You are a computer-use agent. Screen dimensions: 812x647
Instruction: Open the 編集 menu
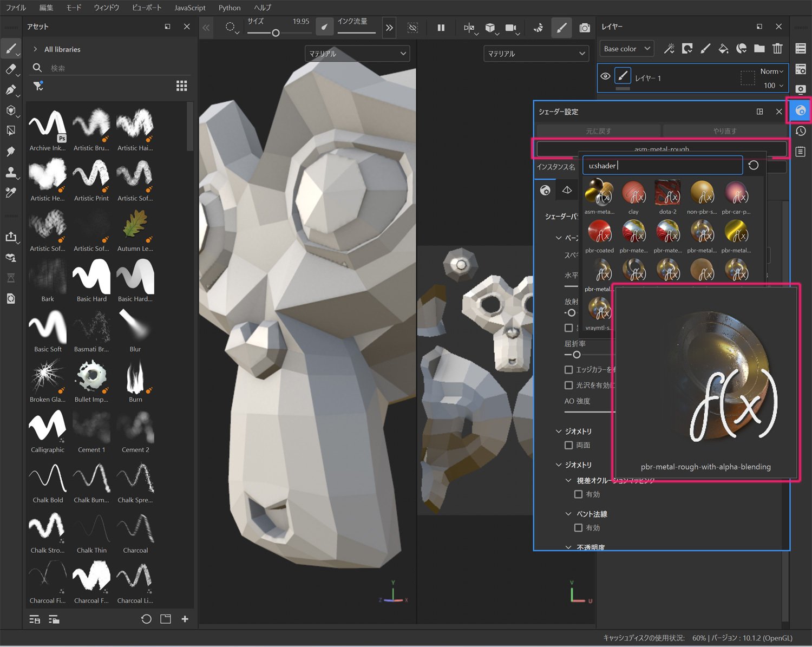click(46, 8)
